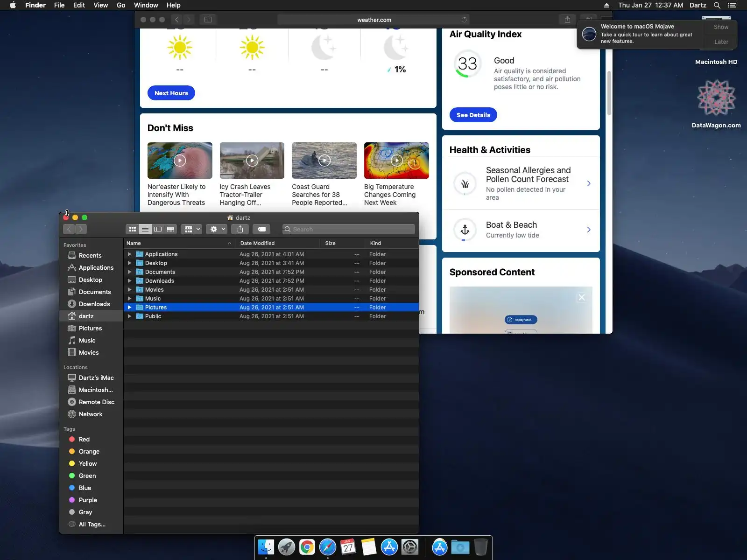Select Applications in the Finder sidebar
Viewport: 747px width, 560px height.
pyautogui.click(x=91, y=267)
